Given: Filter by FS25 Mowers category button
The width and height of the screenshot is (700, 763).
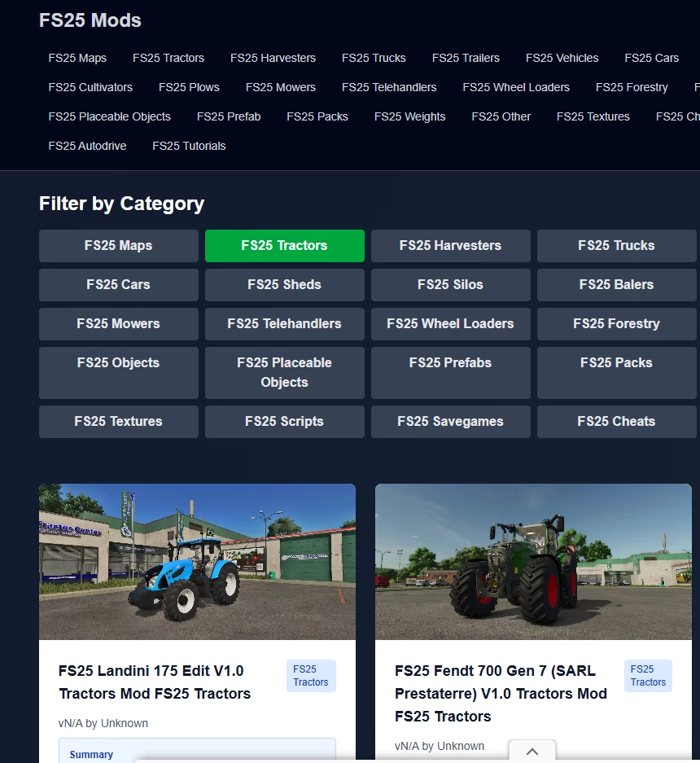Looking at the screenshot, I should pyautogui.click(x=119, y=323).
